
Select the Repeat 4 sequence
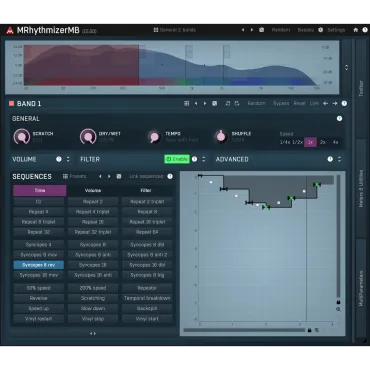tap(39, 212)
